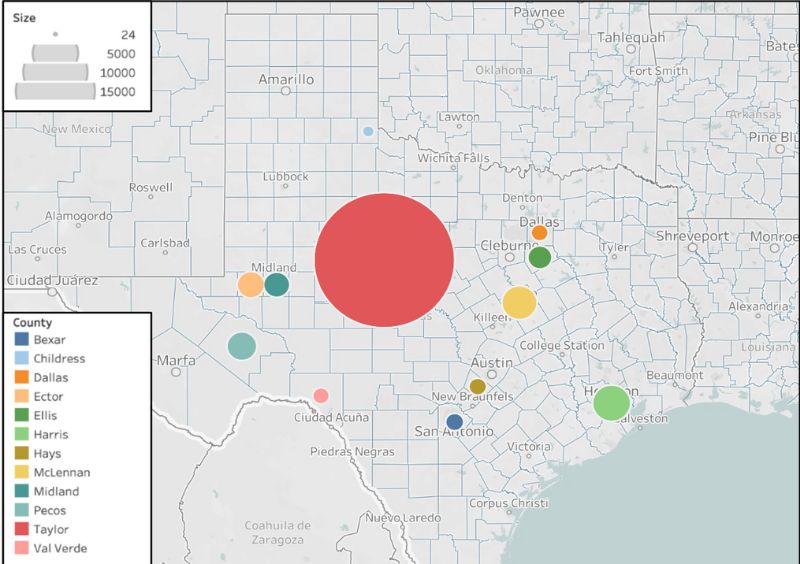This screenshot has height=564, width=800.
Task: Select the pink Val Verde bubble
Action: 321,396
